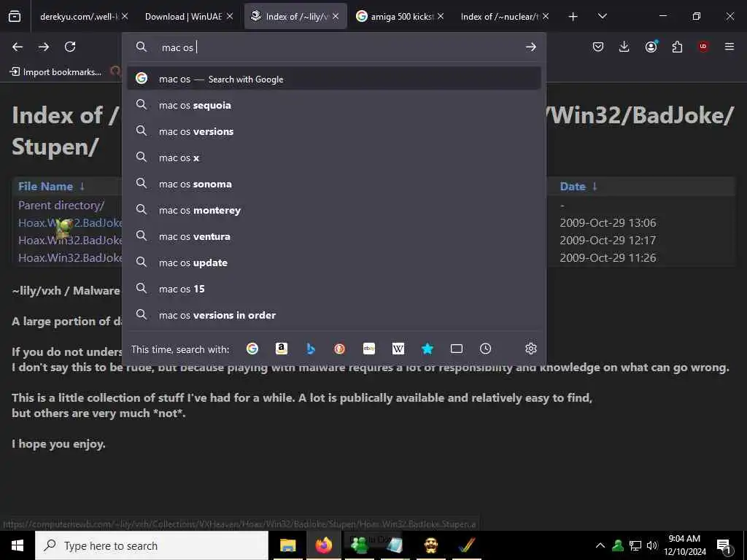Click the Firefox taskbar icon

323,545
